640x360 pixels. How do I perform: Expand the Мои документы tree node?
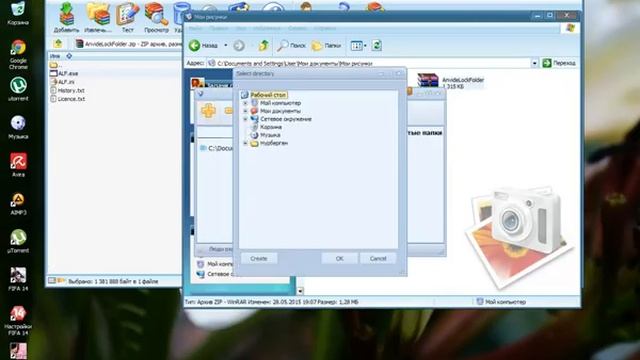point(245,111)
